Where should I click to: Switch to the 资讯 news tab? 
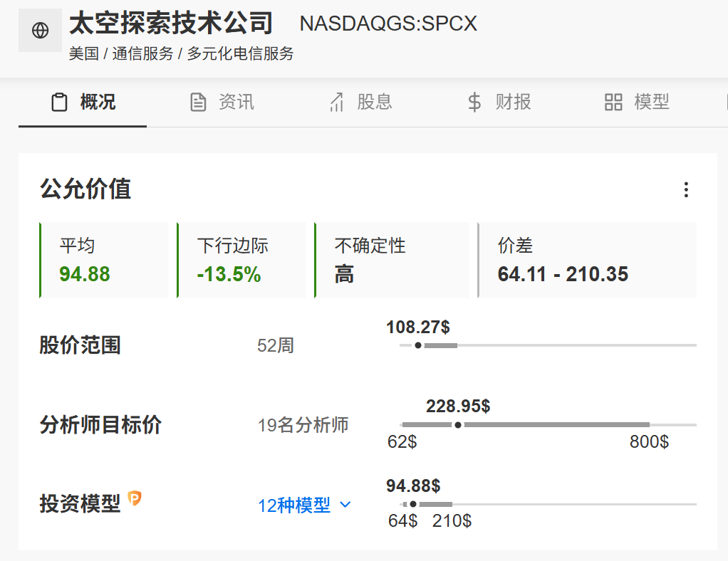click(x=222, y=102)
